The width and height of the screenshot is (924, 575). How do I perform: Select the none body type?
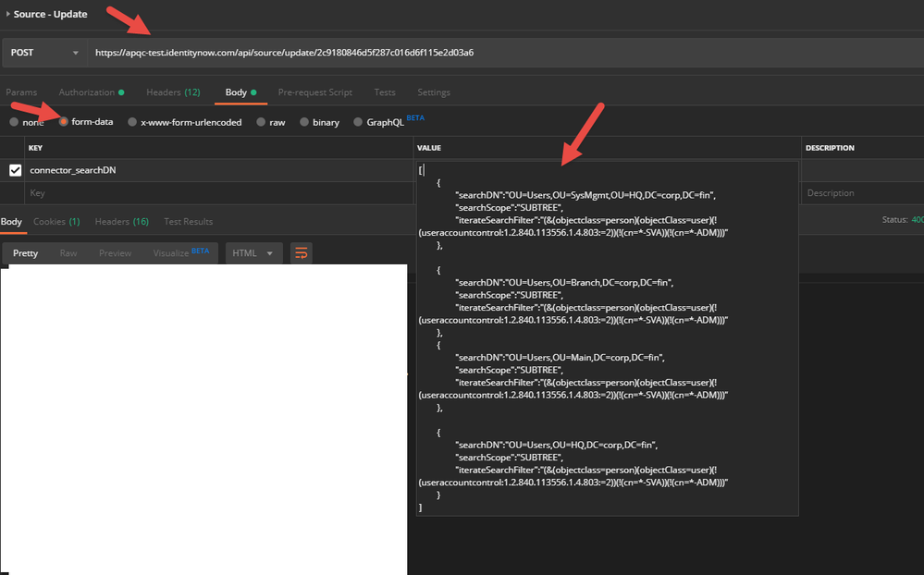14,122
